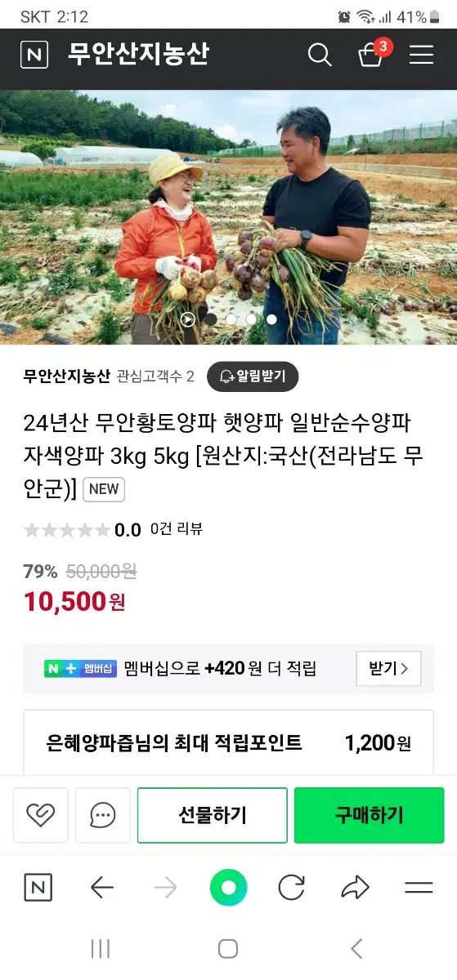Open the hamburger menu in store header
The height and width of the screenshot is (980, 457).
(421, 55)
